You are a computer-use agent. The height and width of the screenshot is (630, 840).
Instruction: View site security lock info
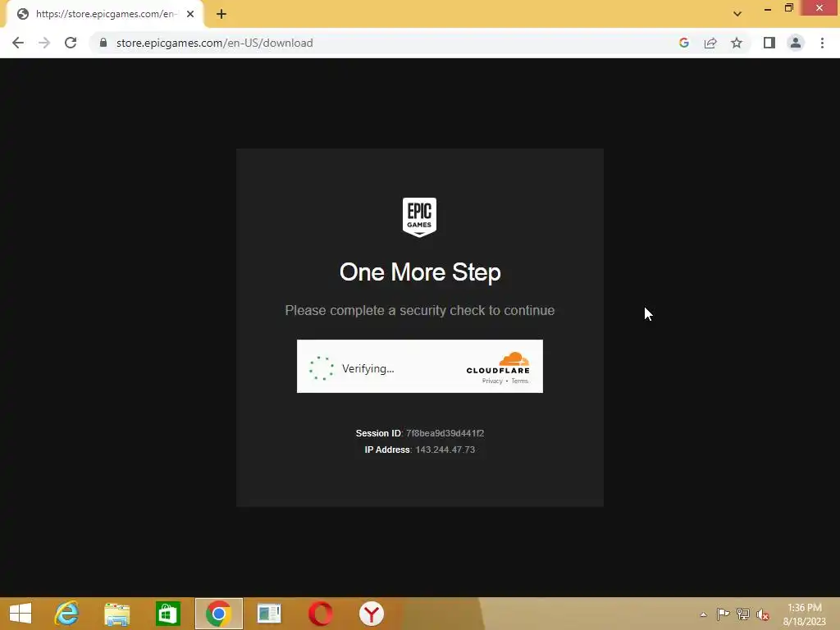[103, 43]
